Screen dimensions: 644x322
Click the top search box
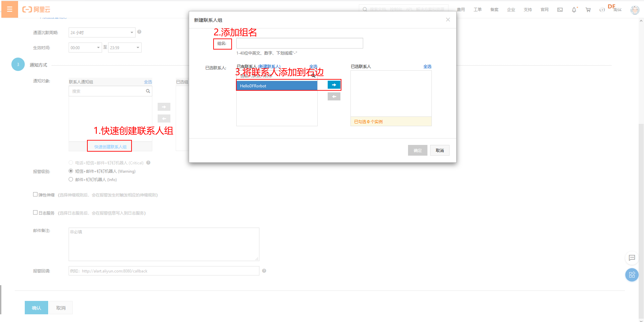pos(404,9)
